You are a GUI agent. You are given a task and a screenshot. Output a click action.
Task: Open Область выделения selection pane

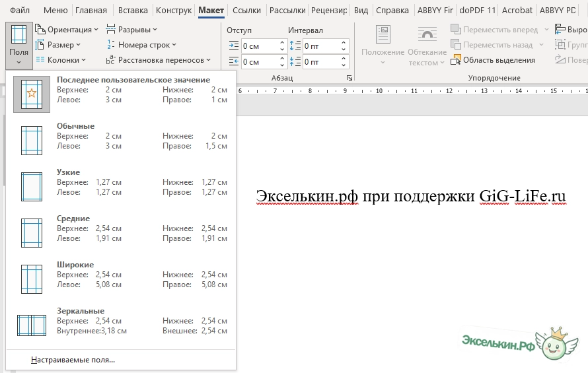pos(494,60)
